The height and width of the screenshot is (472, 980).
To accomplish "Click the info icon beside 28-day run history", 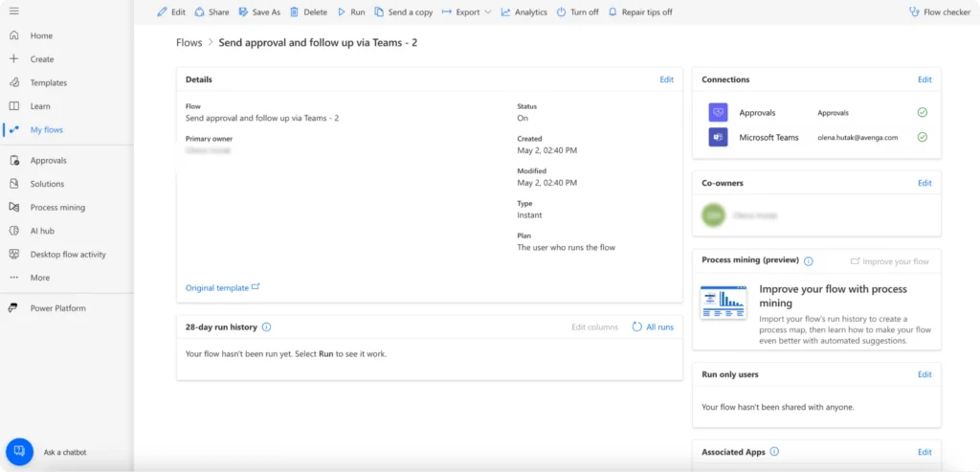I will (267, 327).
